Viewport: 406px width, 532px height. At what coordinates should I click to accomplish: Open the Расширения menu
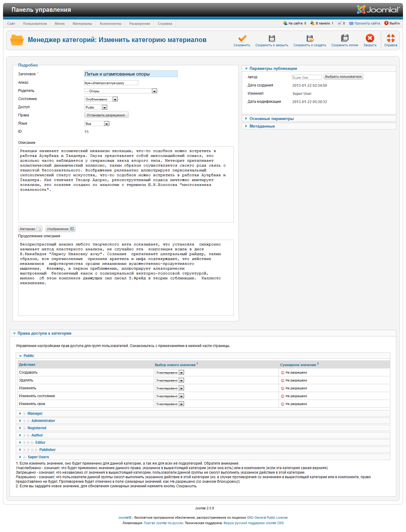[139, 24]
